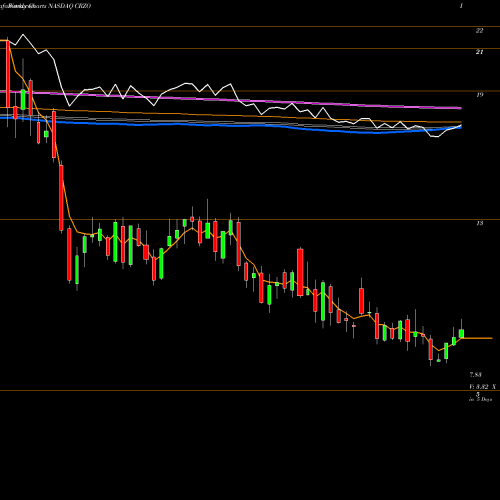Click the 7.83 price value
The image size is (500, 500).
click(x=475, y=375)
